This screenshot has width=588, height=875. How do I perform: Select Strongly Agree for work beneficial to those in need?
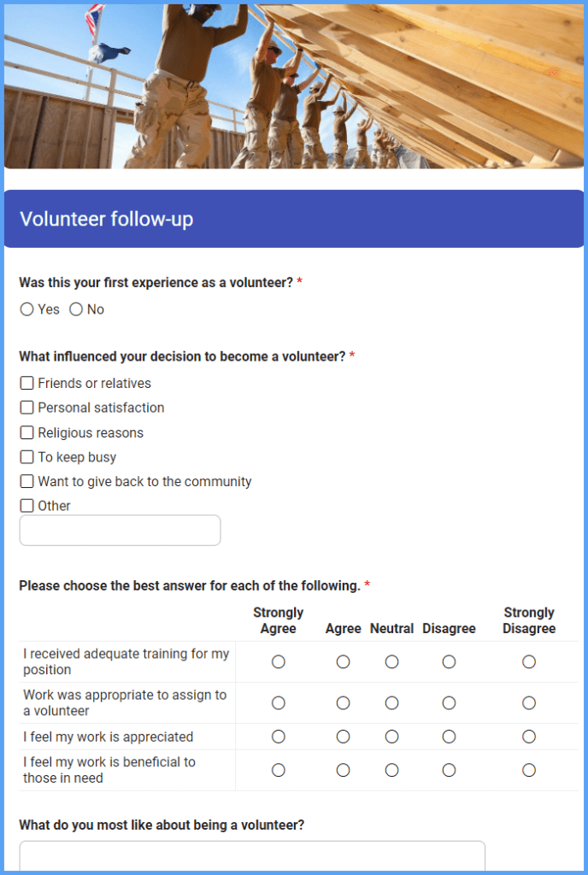[x=278, y=769]
